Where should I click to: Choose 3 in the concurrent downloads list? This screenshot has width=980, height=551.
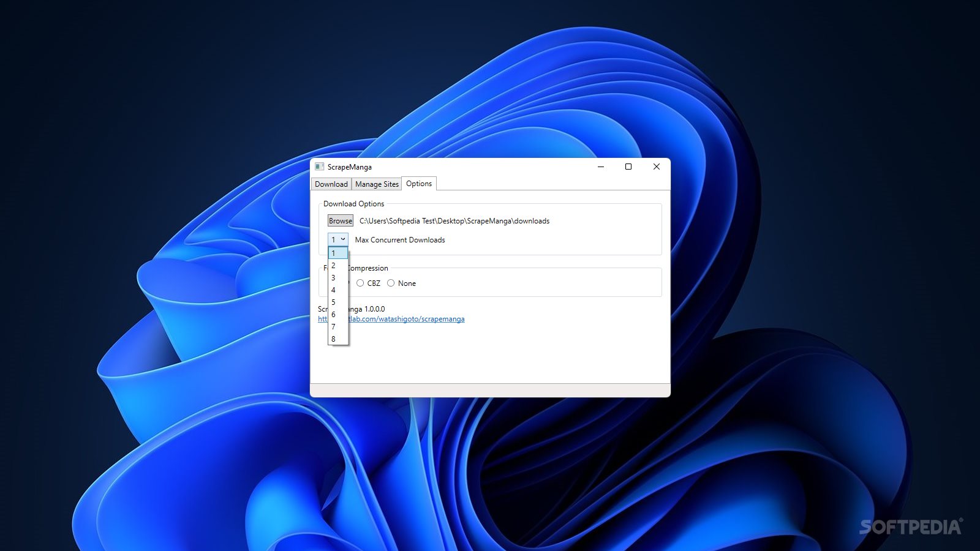(x=338, y=278)
